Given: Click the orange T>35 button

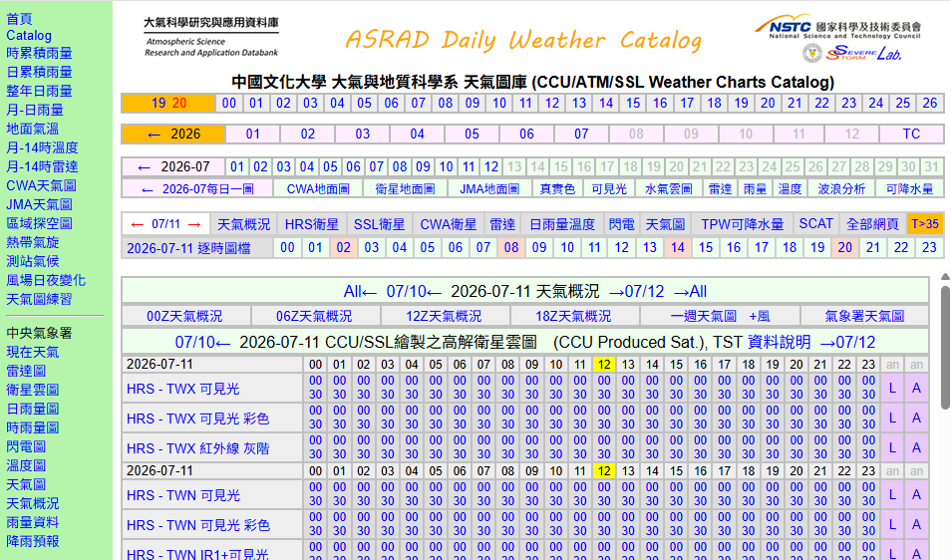Looking at the screenshot, I should (925, 224).
